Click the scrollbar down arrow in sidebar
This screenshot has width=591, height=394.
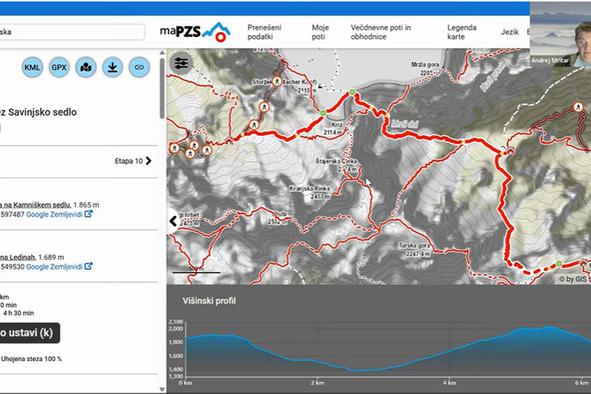[162, 389]
